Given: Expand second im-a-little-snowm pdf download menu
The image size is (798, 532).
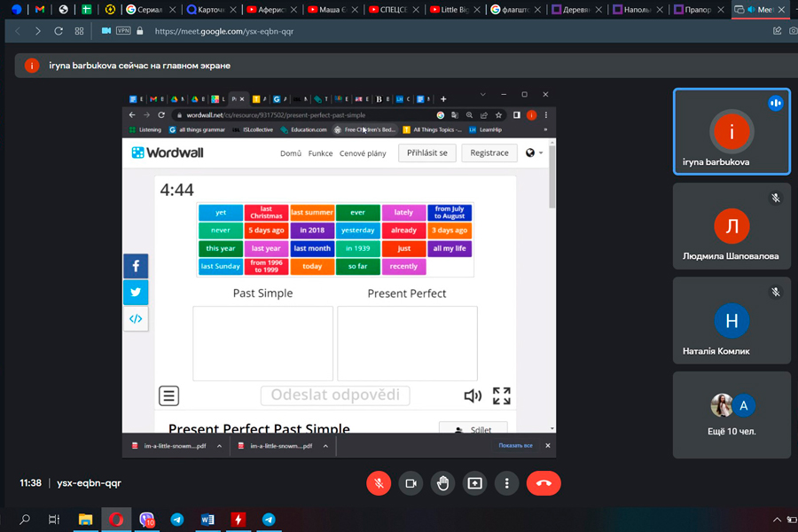Looking at the screenshot, I should click(325, 446).
